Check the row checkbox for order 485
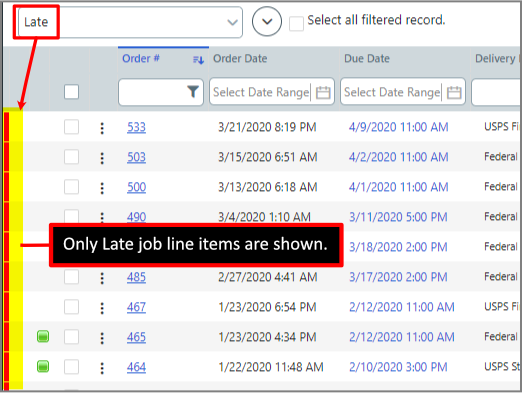Image resolution: width=522 pixels, height=393 pixels. (x=71, y=277)
